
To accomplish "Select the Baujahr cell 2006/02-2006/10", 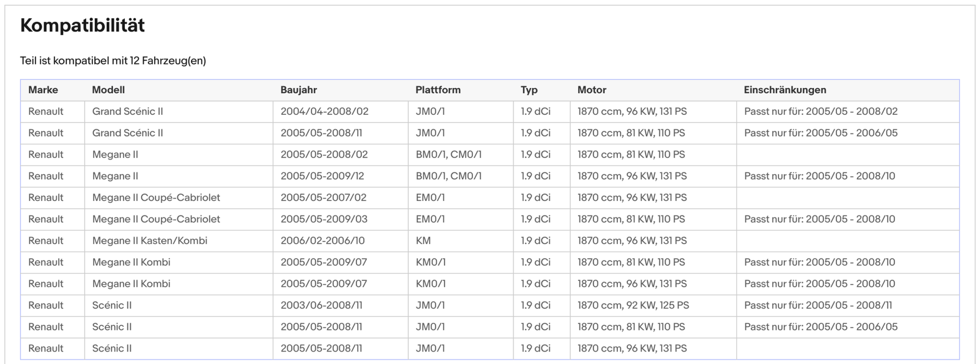I will [322, 241].
